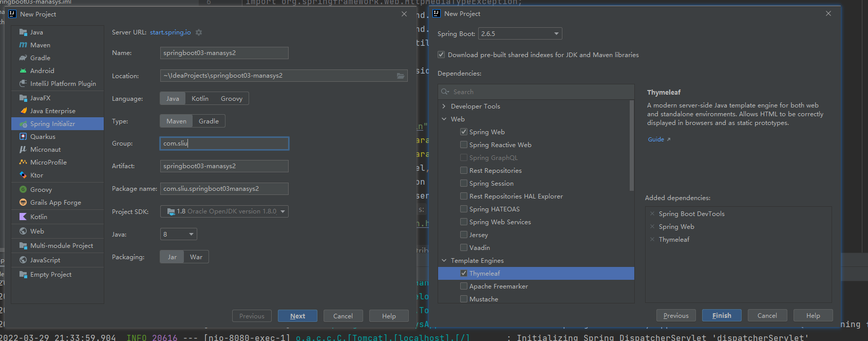Choose the JavaFX icon

(x=23, y=98)
